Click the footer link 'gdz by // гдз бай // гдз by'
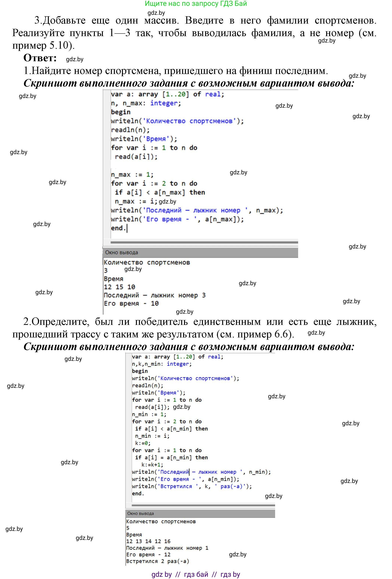 (x=196, y=574)
